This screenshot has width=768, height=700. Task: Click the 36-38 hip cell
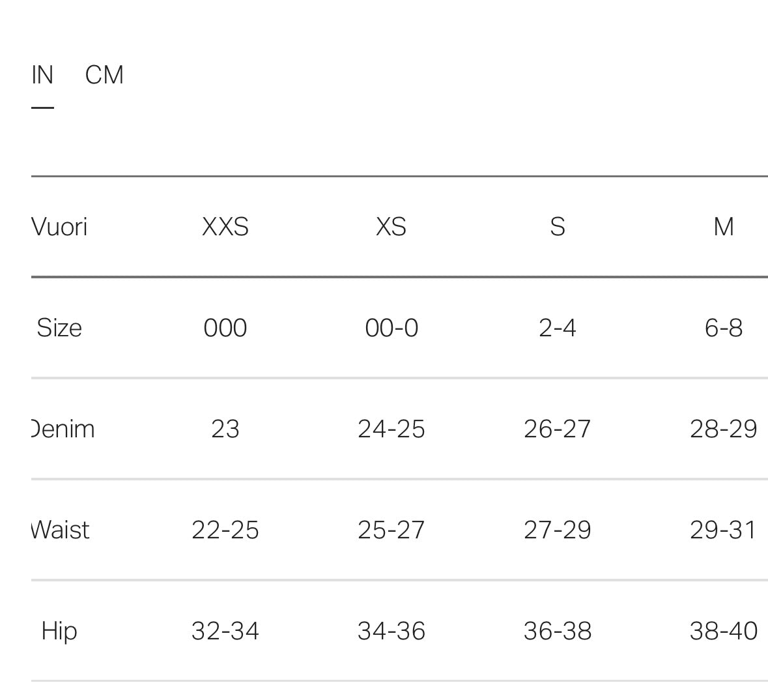point(558,631)
